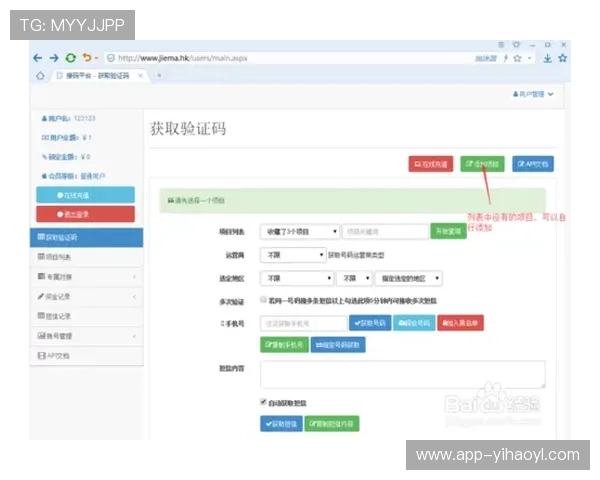
Task: Click the 锁定金额 ¥0 text in the sidebar
Action: pyautogui.click(x=66, y=157)
